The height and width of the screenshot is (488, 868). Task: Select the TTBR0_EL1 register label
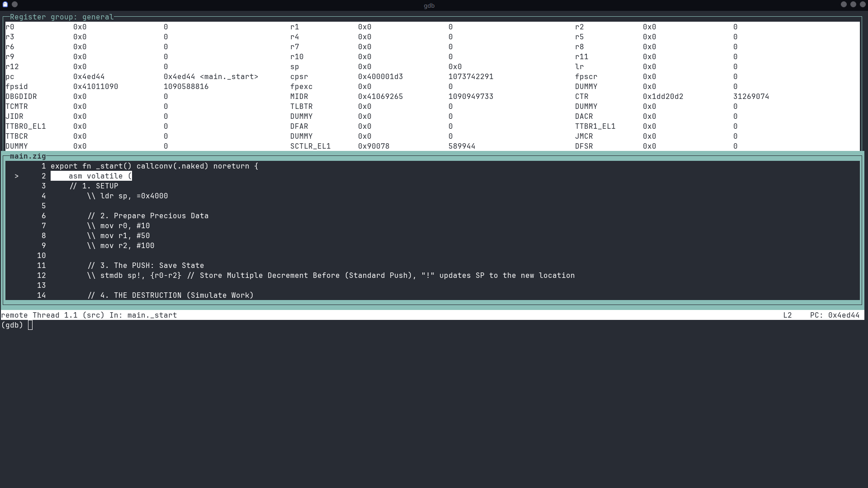25,126
